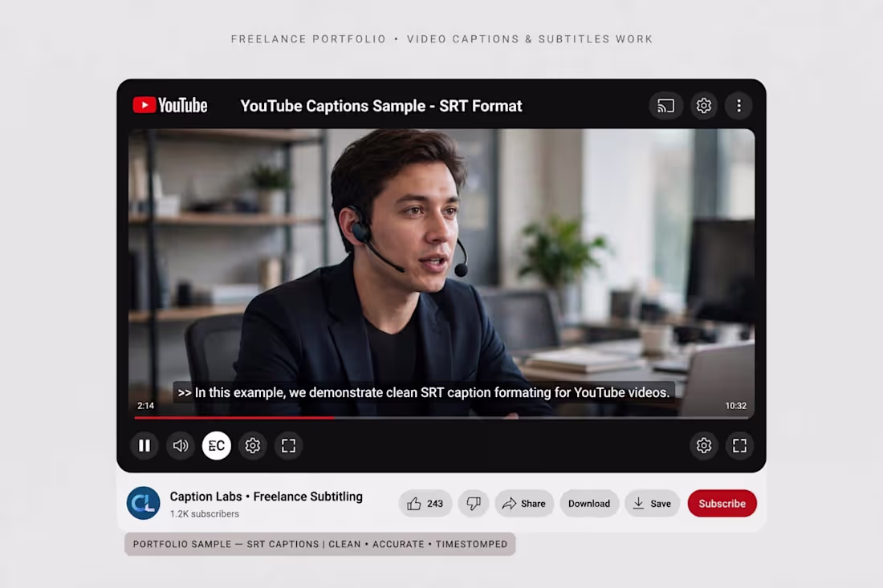
Task: Click the 1.2K subscribers text
Action: [205, 513]
